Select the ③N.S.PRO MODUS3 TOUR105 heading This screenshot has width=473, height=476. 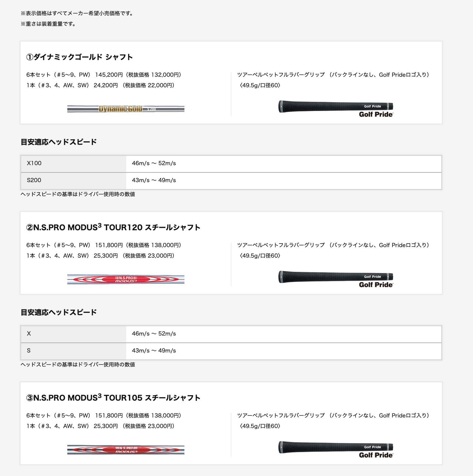[x=113, y=397]
